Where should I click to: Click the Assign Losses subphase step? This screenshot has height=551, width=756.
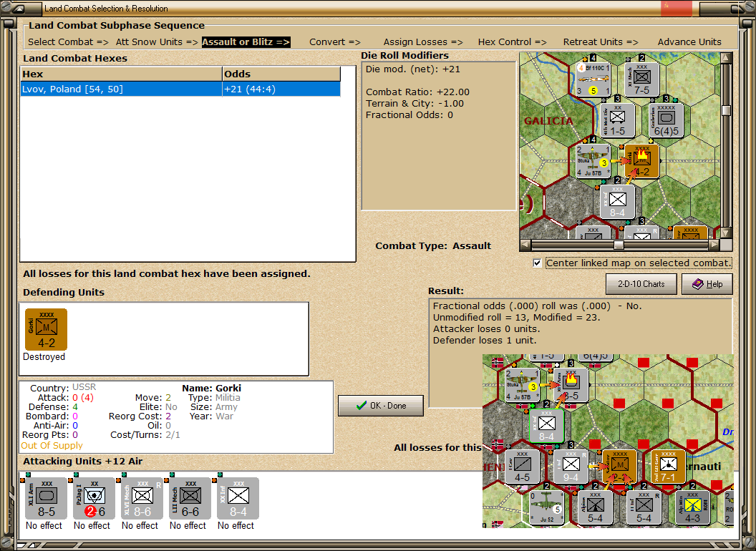tap(423, 42)
